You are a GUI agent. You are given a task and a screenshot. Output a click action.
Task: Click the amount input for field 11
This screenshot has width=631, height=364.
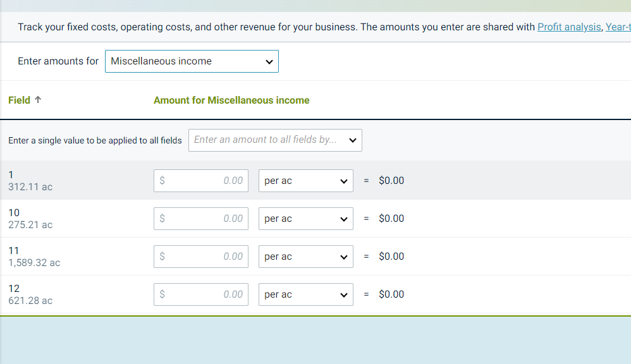click(201, 257)
